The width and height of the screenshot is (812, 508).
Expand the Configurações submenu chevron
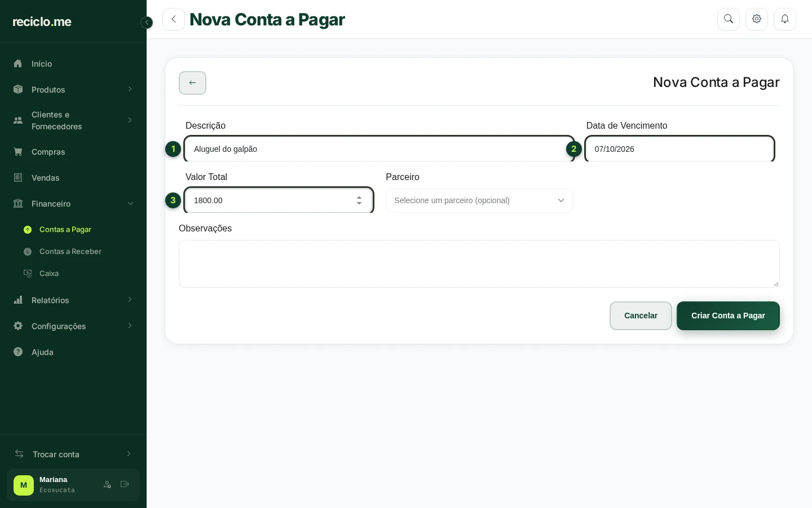(x=130, y=326)
